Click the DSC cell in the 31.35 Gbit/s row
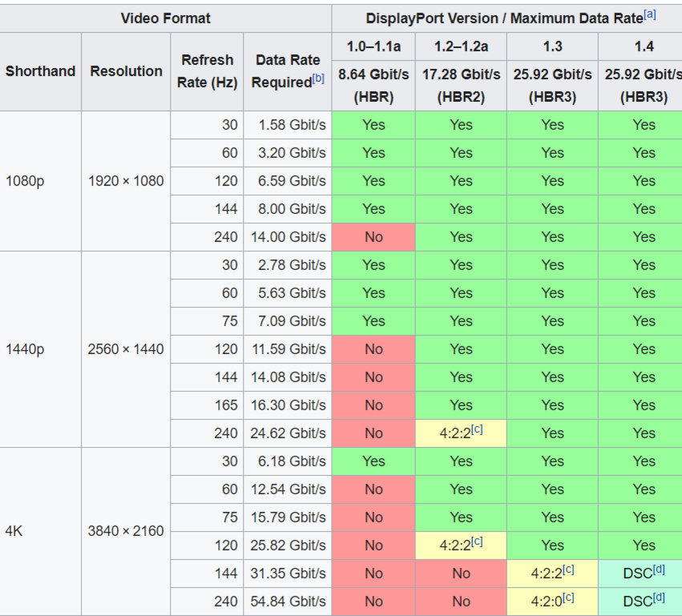The width and height of the screenshot is (682, 616). point(640,574)
